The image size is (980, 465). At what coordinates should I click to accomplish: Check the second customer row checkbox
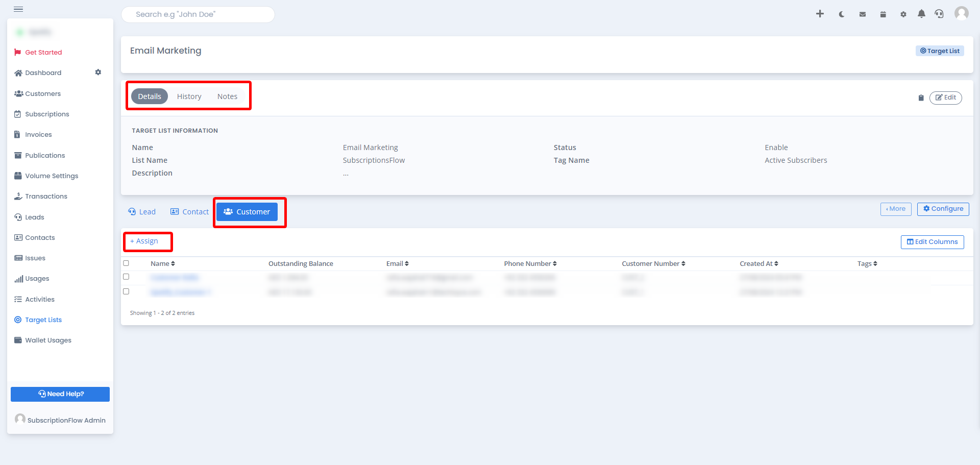126,291
